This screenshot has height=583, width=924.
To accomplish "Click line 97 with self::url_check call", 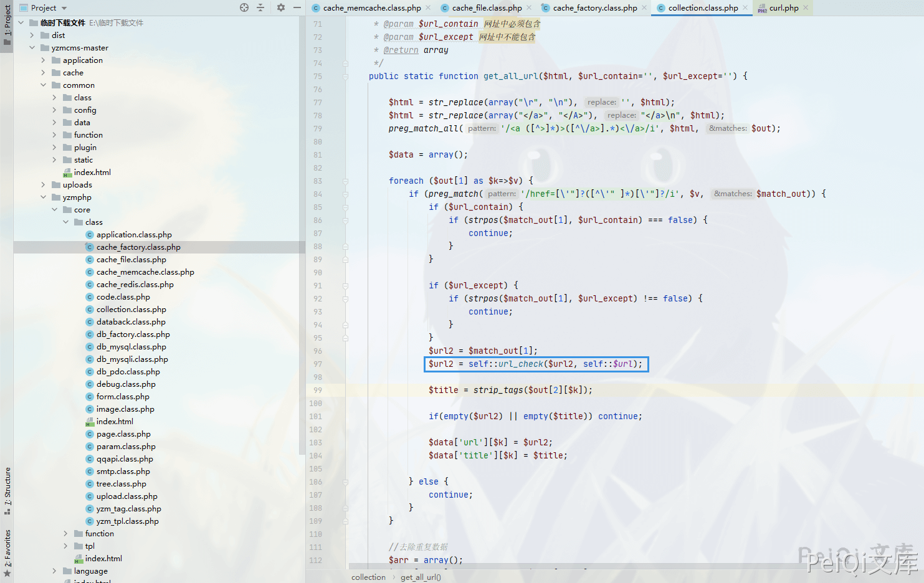I will [x=535, y=364].
